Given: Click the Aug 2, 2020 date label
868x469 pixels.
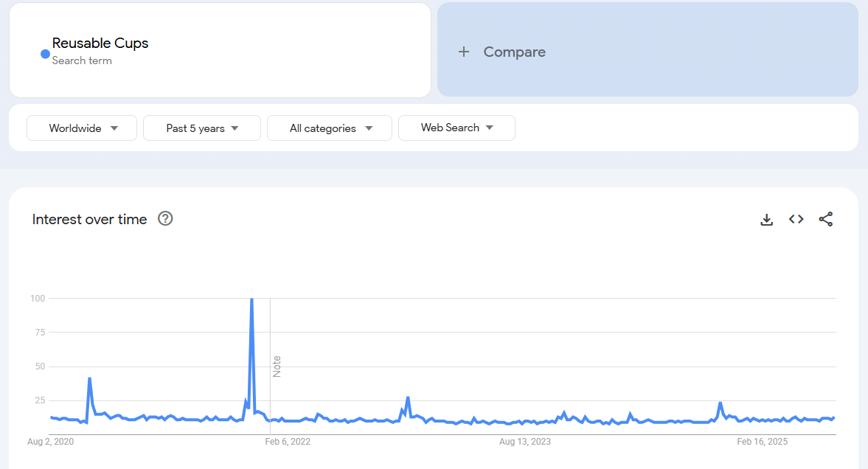Looking at the screenshot, I should click(x=51, y=442).
